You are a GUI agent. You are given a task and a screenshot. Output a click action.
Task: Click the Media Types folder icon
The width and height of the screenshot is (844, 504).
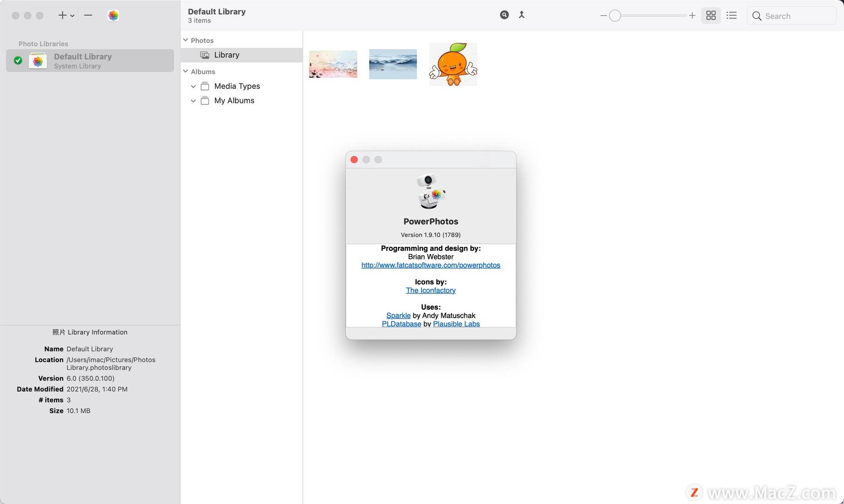[205, 86]
